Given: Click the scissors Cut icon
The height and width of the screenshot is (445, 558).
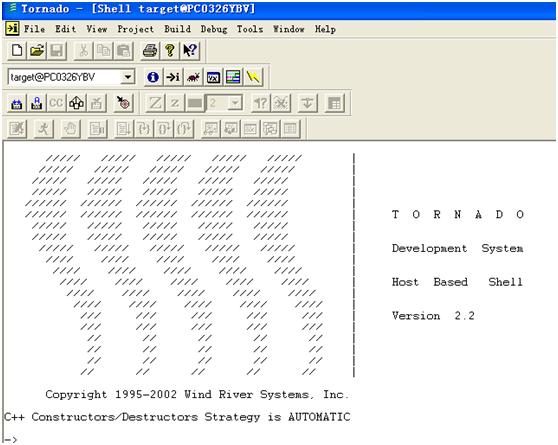Looking at the screenshot, I should pos(83,51).
